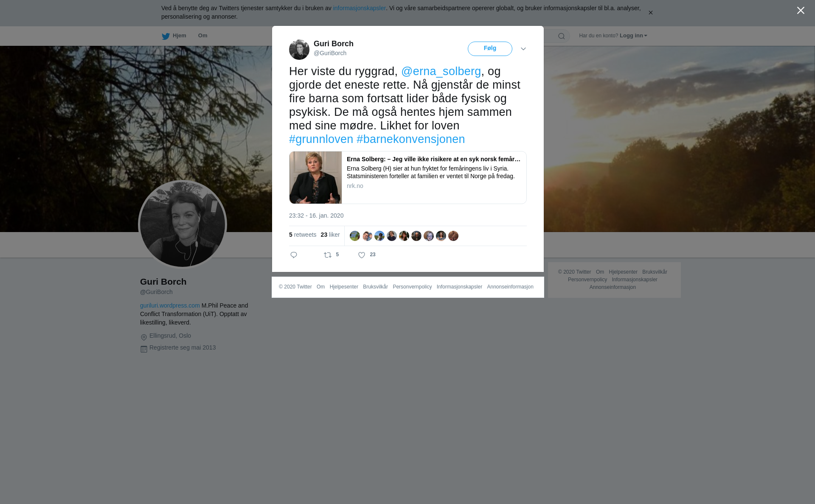
Task: Open the guriluri.wordpress.com profile link
Action: pyautogui.click(x=170, y=305)
